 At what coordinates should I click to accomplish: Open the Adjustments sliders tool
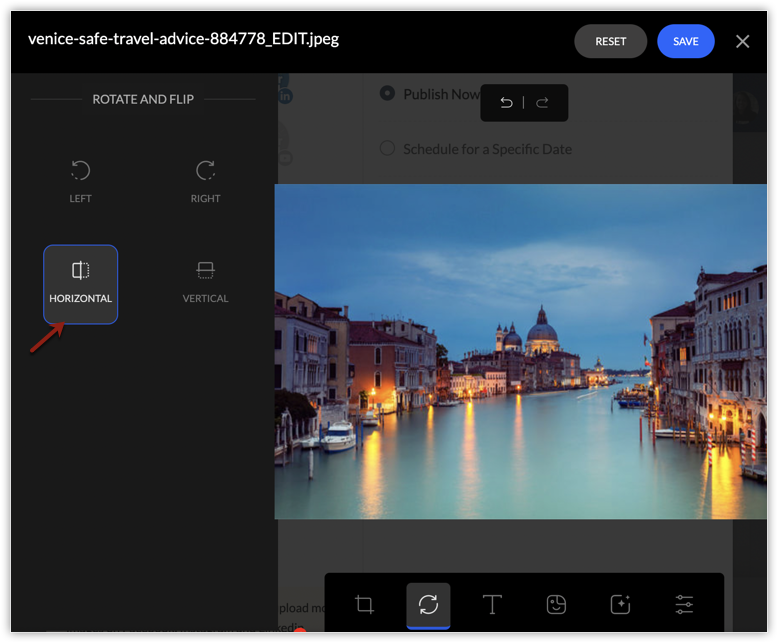tap(684, 604)
